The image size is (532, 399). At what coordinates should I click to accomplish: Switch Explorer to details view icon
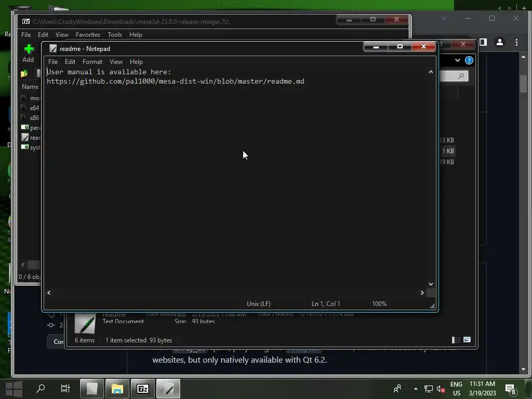point(456,340)
